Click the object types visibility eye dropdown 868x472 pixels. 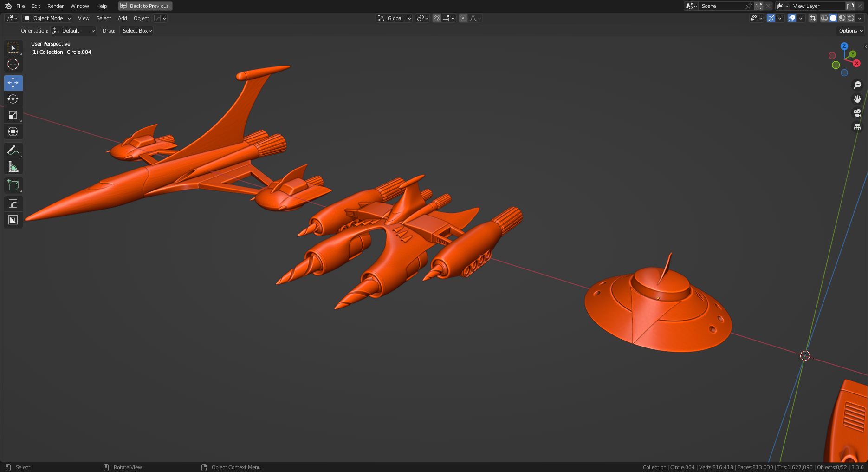(756, 18)
